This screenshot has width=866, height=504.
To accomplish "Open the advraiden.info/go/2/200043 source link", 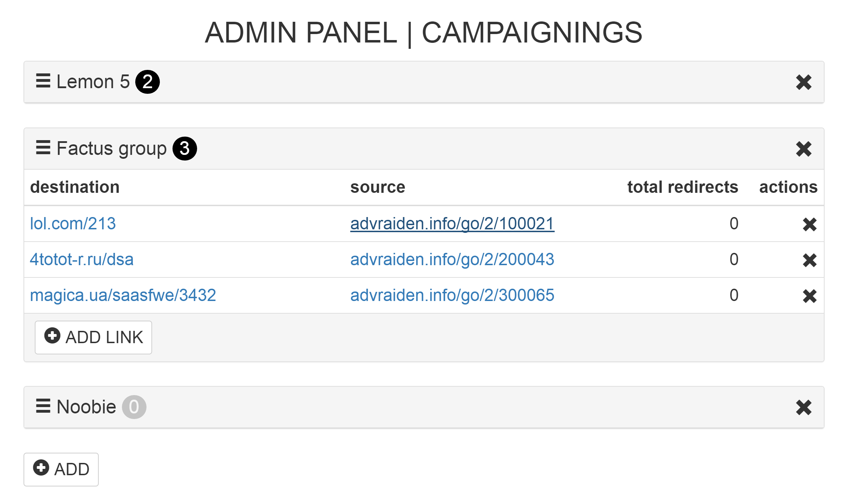I will coord(452,260).
